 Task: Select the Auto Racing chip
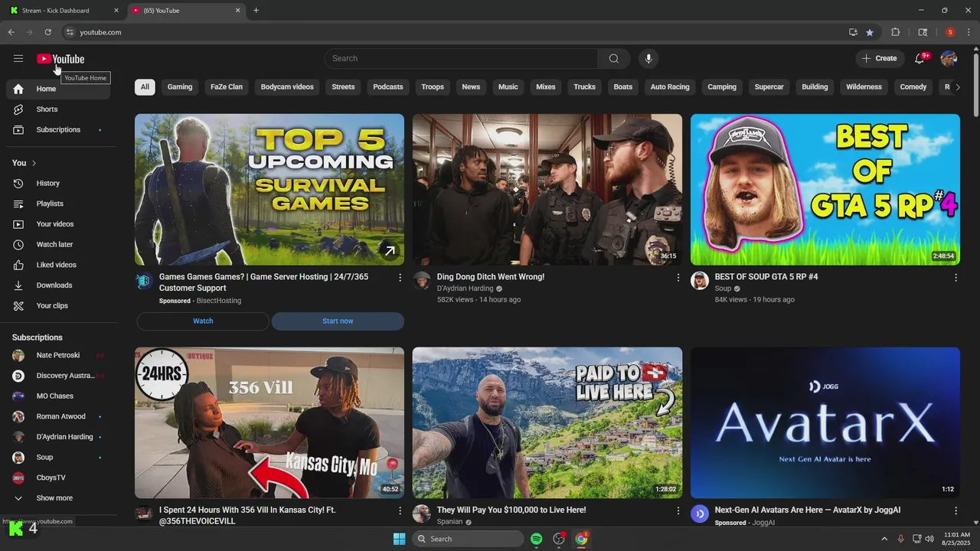670,87
